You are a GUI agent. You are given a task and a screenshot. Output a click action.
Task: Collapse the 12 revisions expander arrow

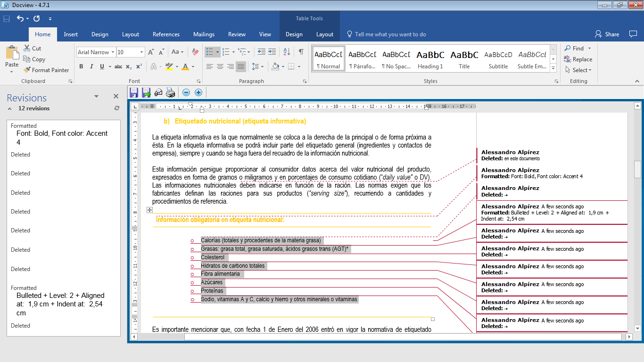(9, 108)
